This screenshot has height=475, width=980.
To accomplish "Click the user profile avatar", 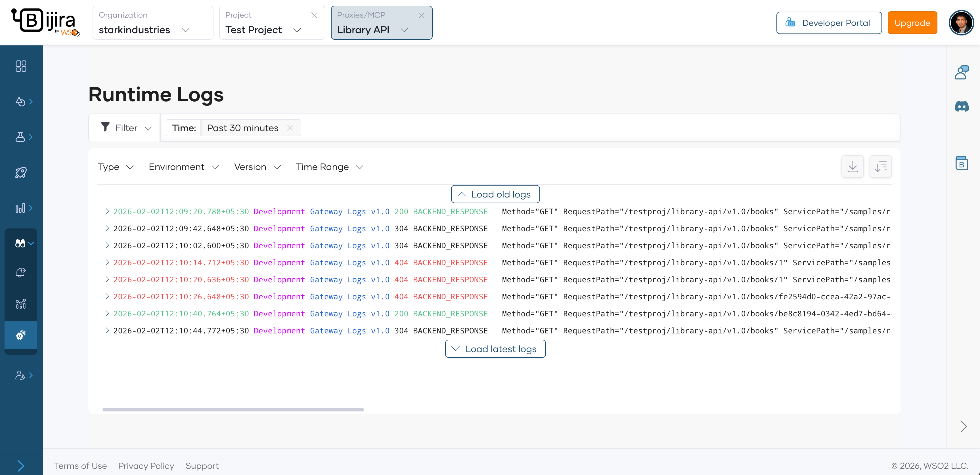I will (961, 23).
